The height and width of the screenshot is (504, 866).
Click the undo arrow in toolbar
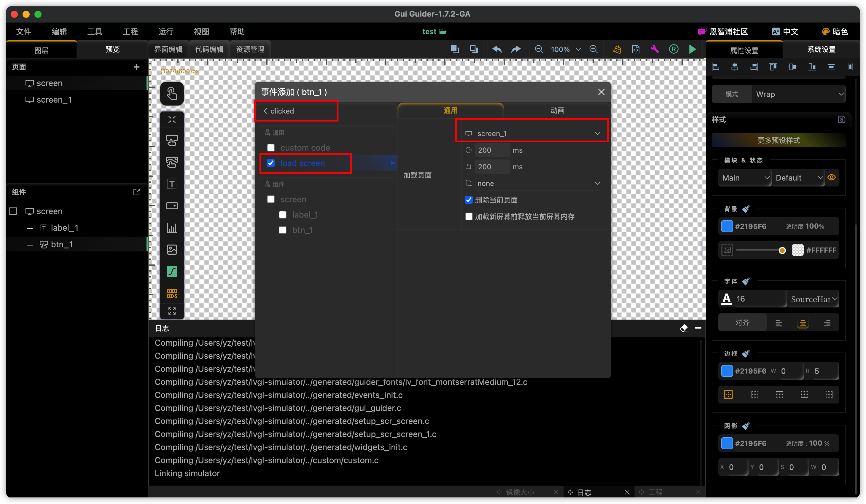pyautogui.click(x=497, y=50)
